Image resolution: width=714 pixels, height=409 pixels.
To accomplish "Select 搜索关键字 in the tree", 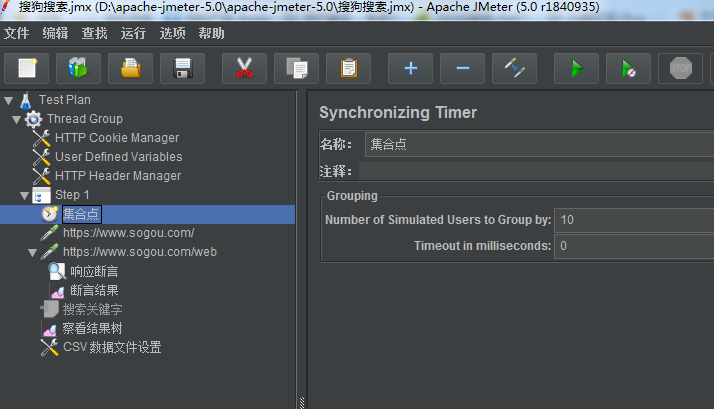I will (92, 309).
